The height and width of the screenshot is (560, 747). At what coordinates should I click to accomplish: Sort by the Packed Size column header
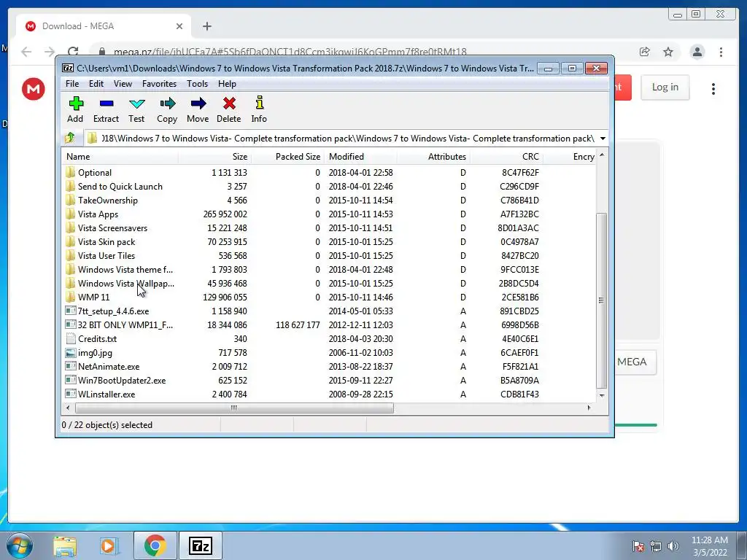pyautogui.click(x=287, y=157)
